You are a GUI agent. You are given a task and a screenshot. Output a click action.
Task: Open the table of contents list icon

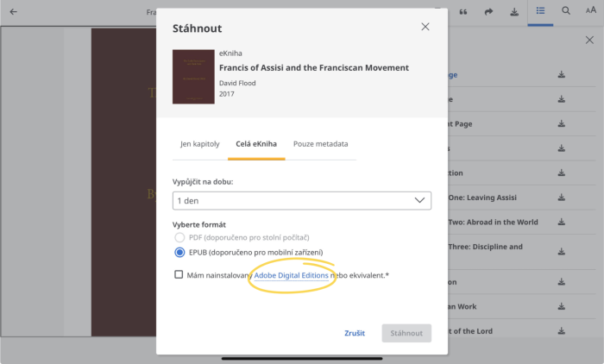(540, 11)
